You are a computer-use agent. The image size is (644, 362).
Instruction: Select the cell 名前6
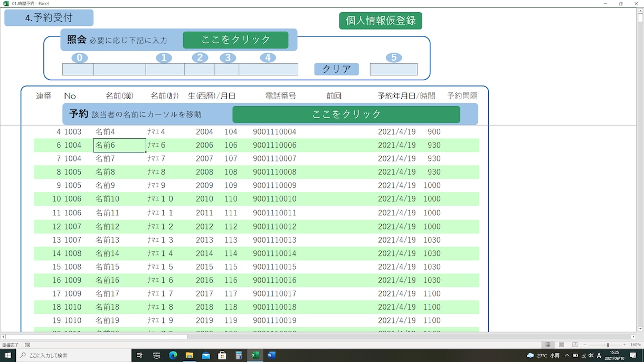pyautogui.click(x=120, y=145)
